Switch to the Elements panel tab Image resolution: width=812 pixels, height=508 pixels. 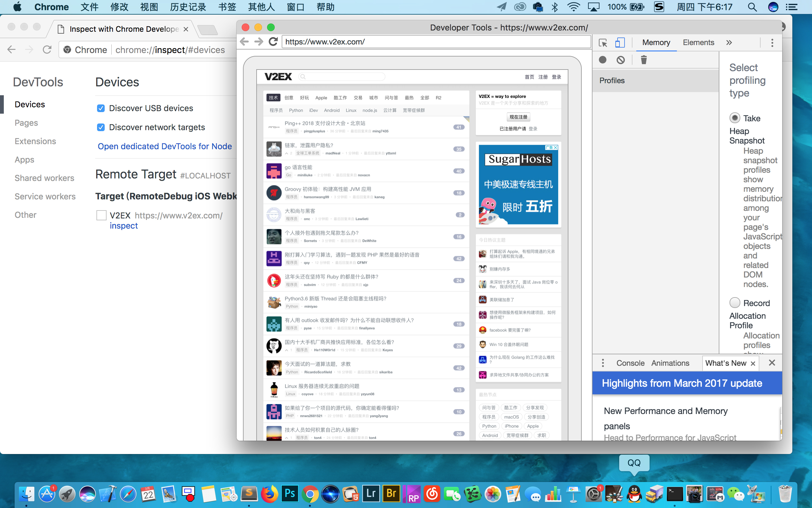(x=698, y=43)
